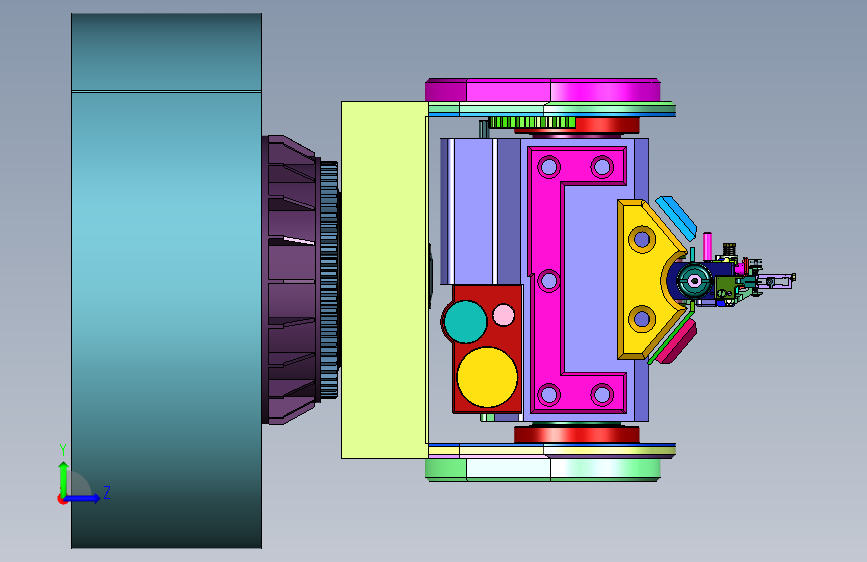Pick the pale yellow-green mounting plate
This screenshot has width=867, height=562.
coord(384,280)
